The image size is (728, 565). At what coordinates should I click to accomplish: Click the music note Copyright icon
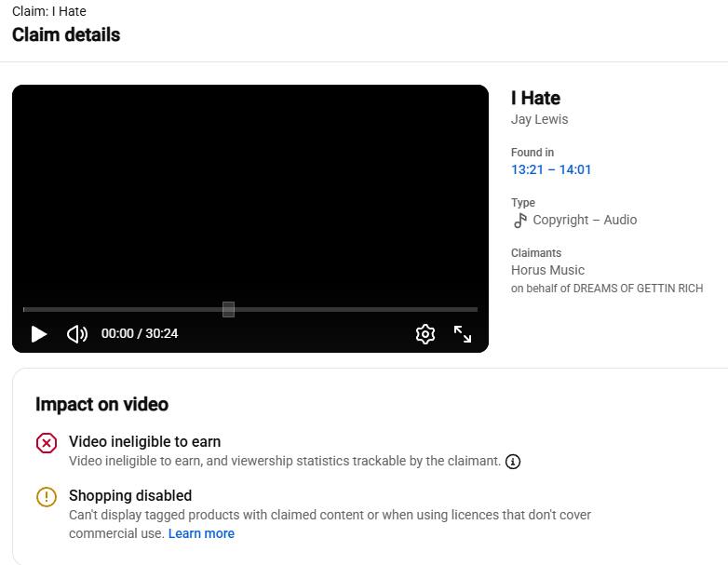click(520, 221)
